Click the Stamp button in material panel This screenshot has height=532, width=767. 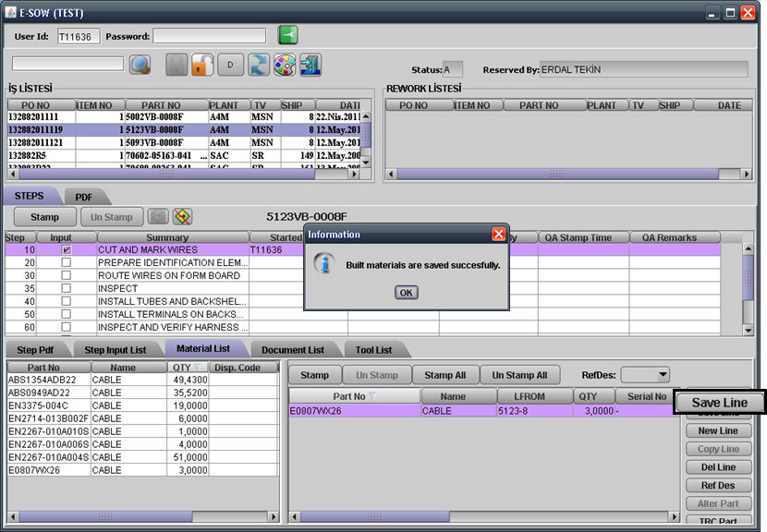point(314,375)
